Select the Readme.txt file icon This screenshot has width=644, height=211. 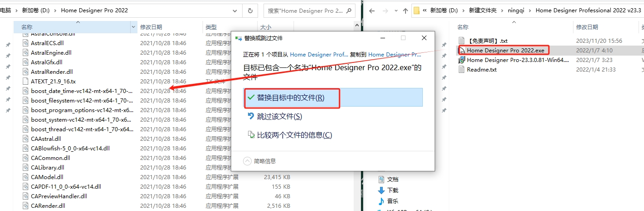(462, 70)
